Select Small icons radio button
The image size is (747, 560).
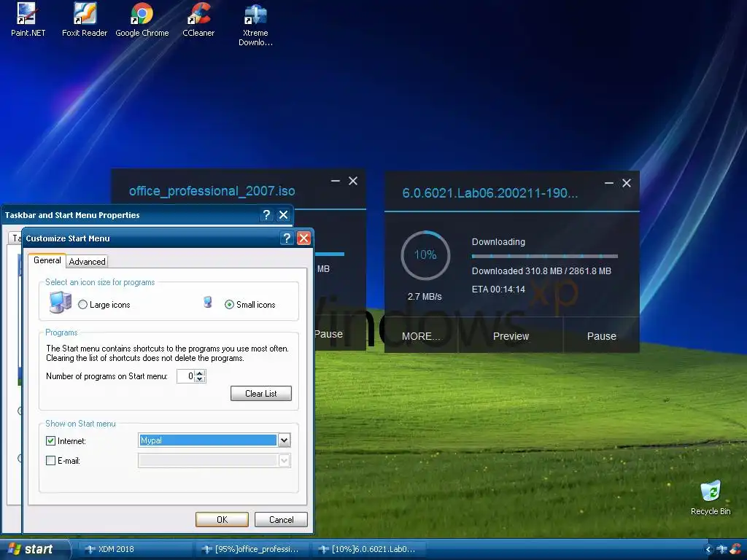coord(230,305)
